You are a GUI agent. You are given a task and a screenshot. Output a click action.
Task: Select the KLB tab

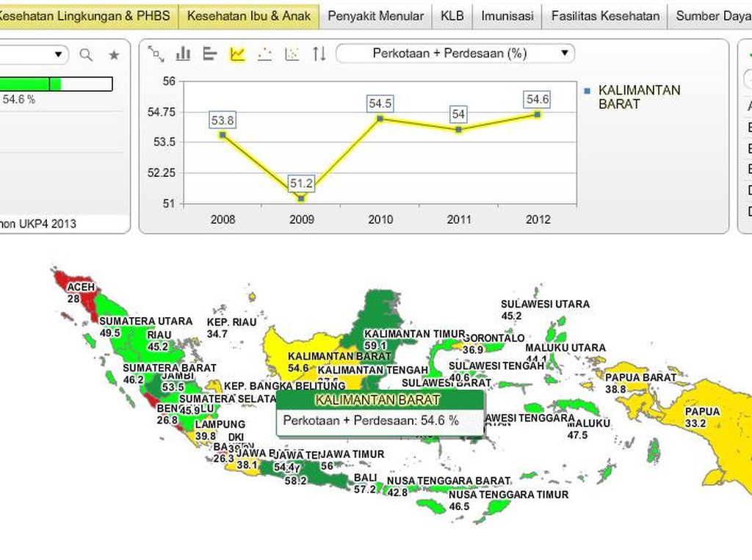coord(452,16)
